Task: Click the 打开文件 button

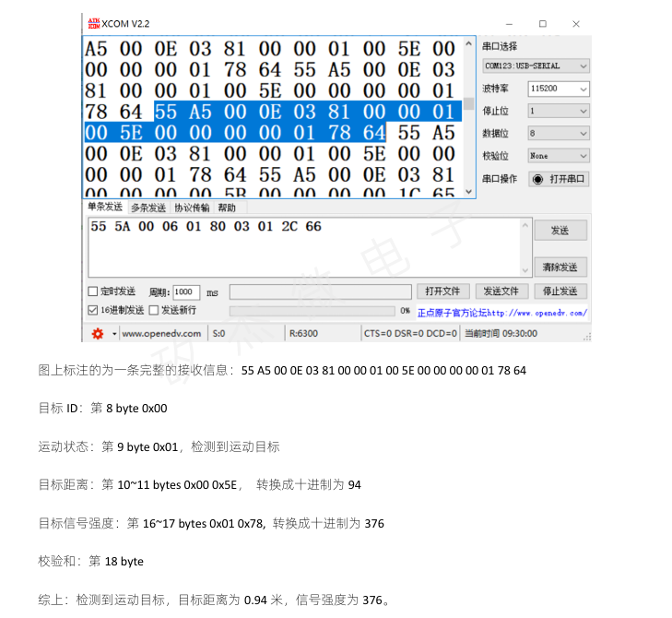Action: click(443, 291)
